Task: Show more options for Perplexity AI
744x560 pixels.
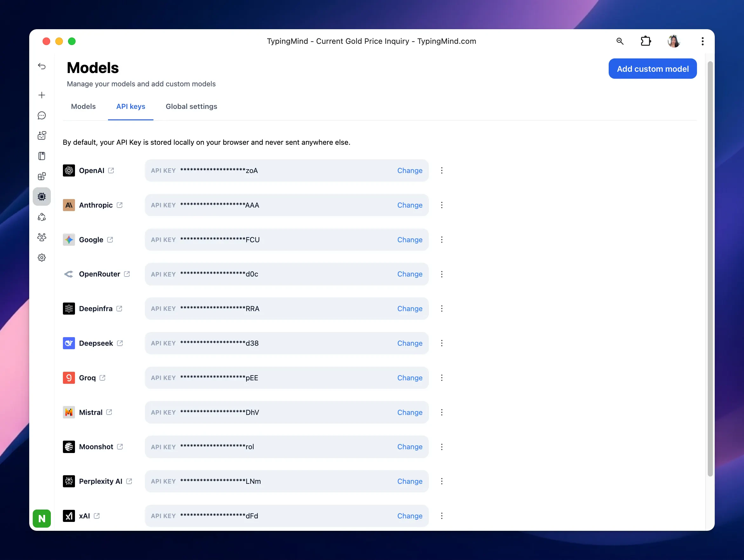Action: tap(442, 481)
